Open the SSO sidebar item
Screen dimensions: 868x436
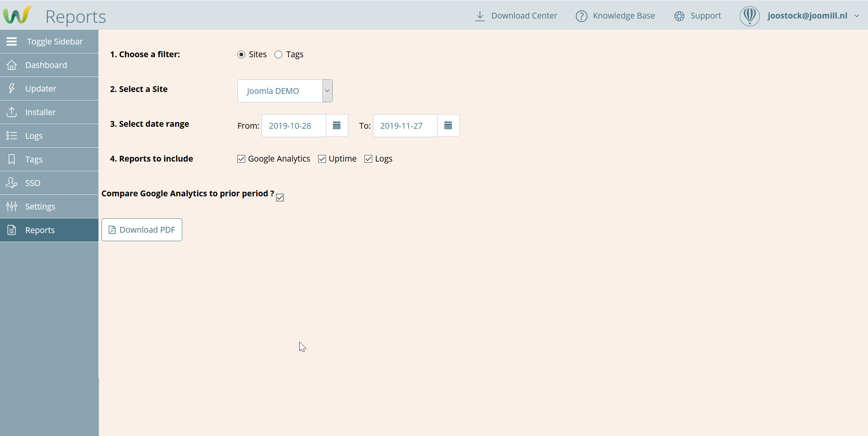pyautogui.click(x=33, y=183)
